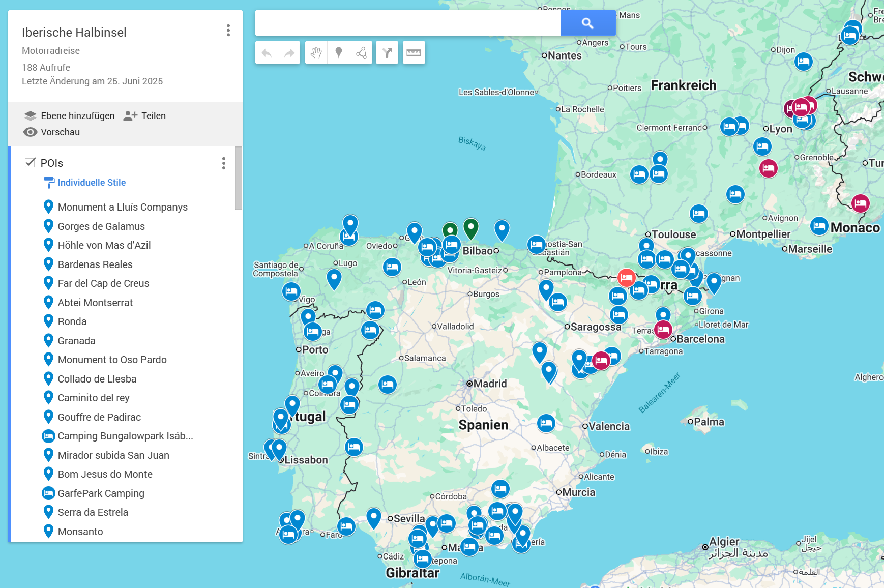Open the map title overflow menu

[228, 31]
